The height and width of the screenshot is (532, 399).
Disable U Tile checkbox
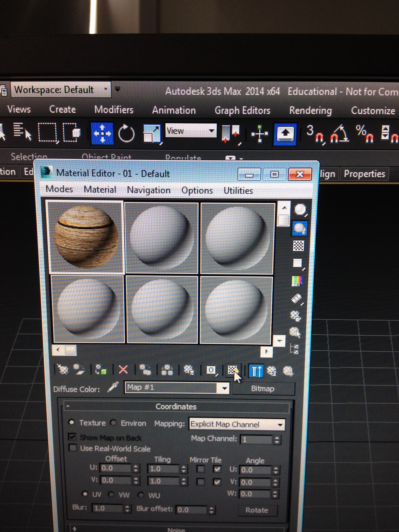coord(217,469)
